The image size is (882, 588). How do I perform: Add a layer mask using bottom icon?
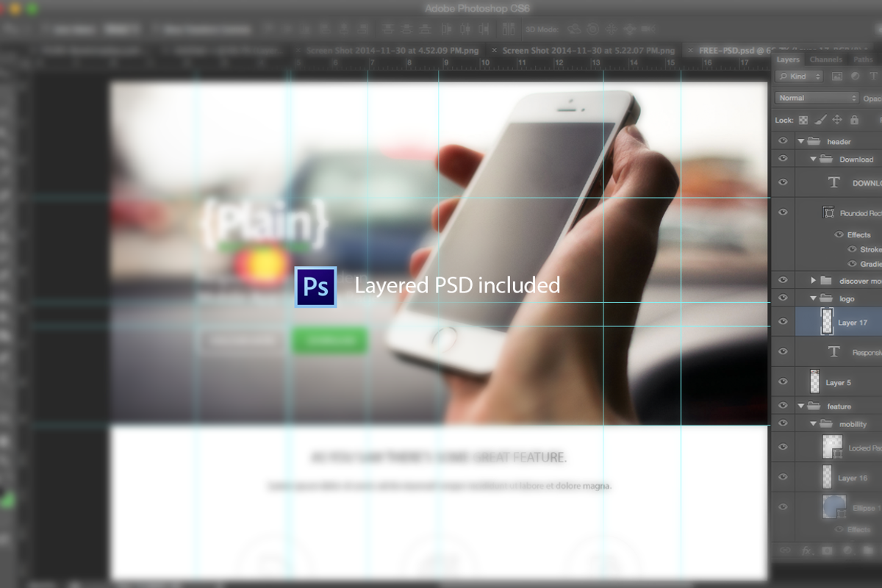point(827,550)
